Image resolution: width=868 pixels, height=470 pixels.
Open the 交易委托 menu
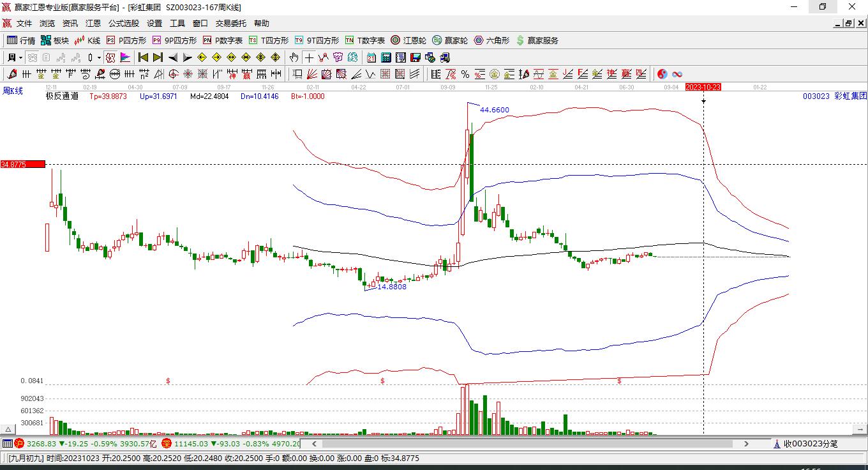pyautogui.click(x=231, y=24)
